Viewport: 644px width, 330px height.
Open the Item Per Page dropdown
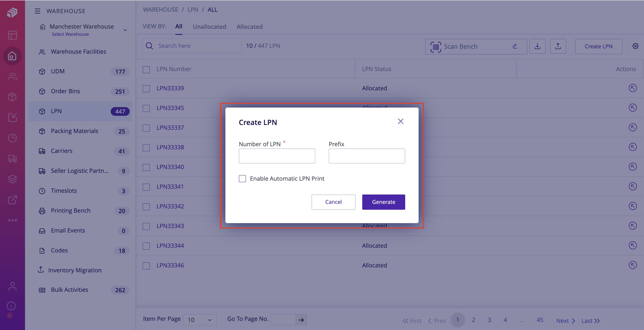pos(200,320)
